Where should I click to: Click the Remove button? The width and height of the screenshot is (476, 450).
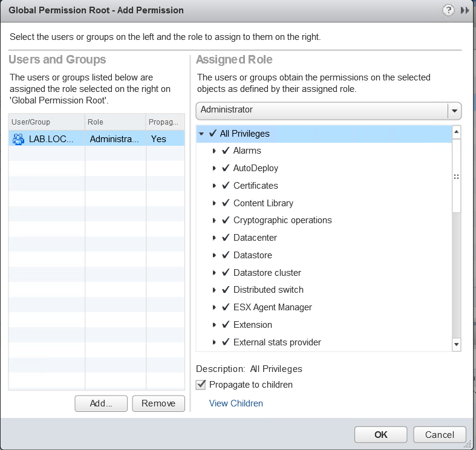158,403
